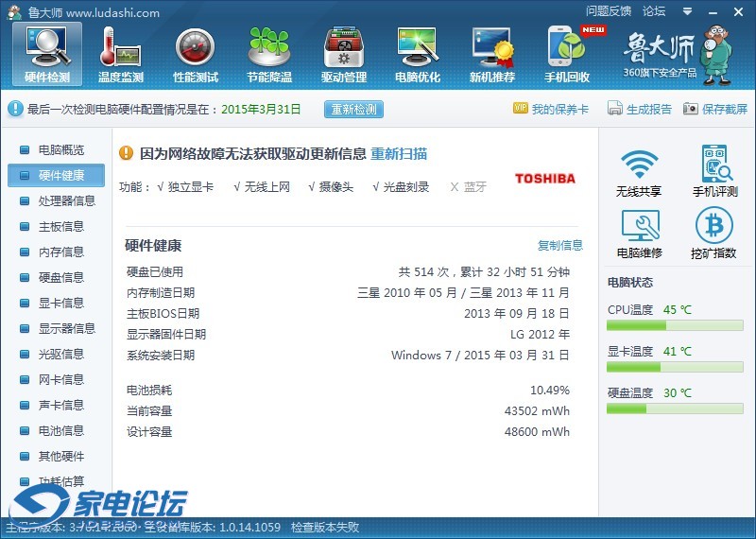Copy info via 复制信息 link
Screen dimensions: 756x539
[560, 246]
